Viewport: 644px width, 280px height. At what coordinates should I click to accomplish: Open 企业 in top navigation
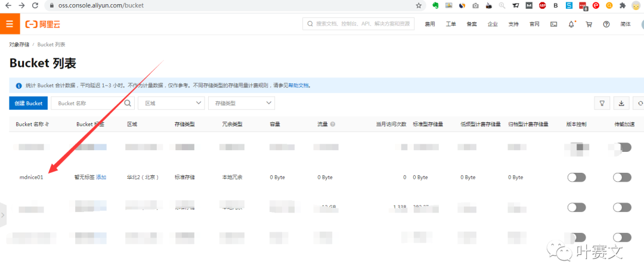click(493, 24)
